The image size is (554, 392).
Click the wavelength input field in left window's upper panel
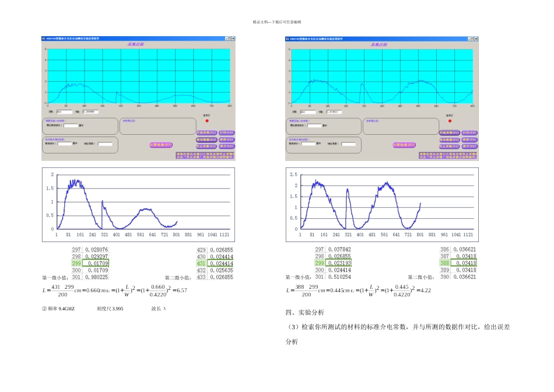pos(71,125)
